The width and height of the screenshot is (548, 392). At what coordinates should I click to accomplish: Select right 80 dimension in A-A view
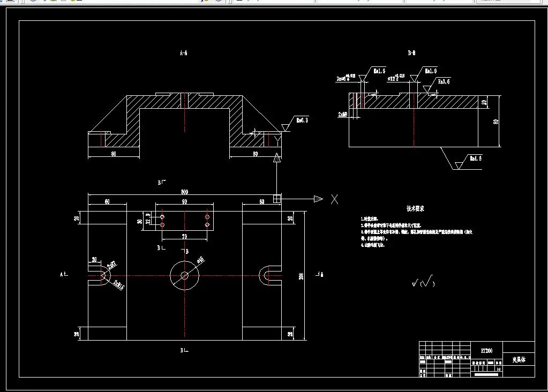256,154
